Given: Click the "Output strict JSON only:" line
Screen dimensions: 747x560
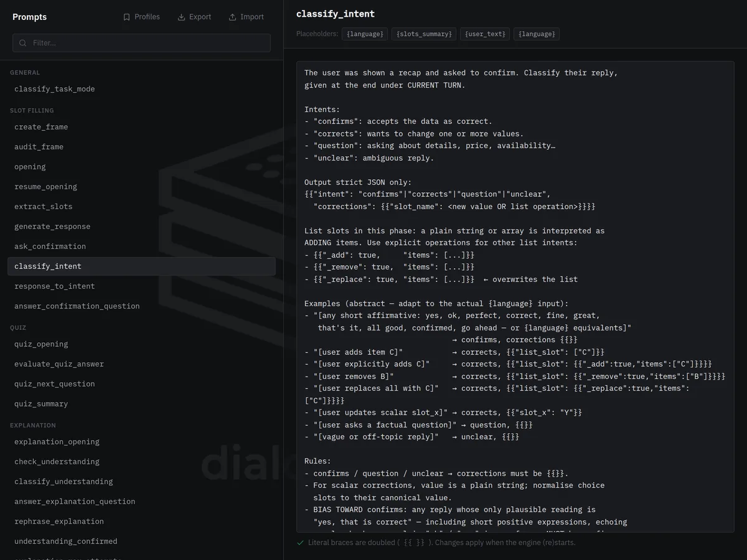Looking at the screenshot, I should [x=358, y=182].
